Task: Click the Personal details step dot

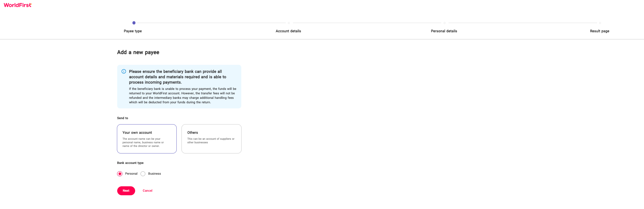Action: [445, 23]
